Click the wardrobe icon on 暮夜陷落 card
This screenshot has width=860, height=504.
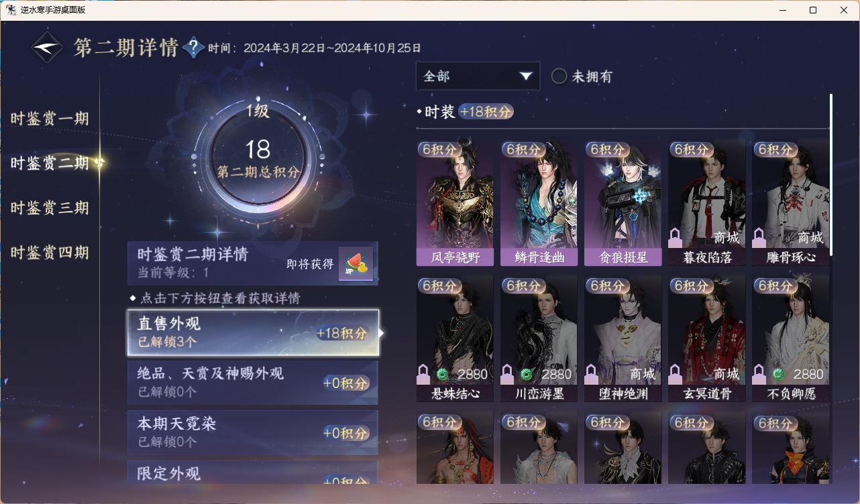click(x=676, y=237)
